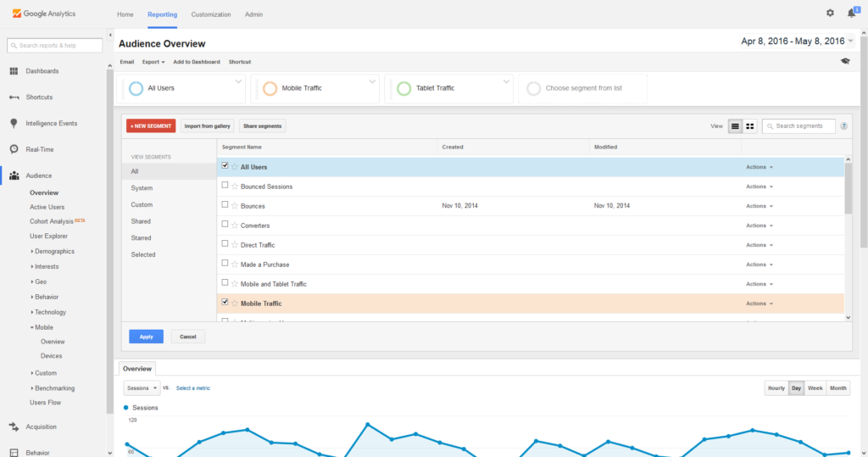The width and height of the screenshot is (868, 457).
Task: Click the Dashboards grid icon
Action: point(14,71)
